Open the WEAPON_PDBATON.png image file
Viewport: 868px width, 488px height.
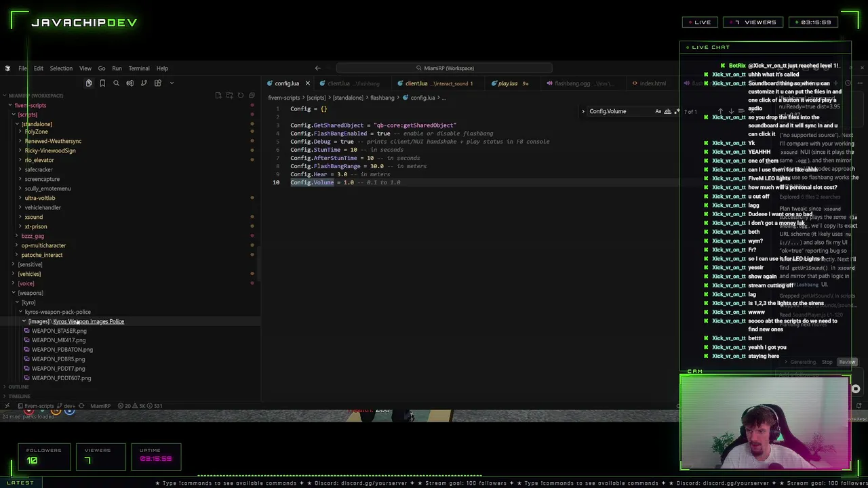[x=62, y=350]
